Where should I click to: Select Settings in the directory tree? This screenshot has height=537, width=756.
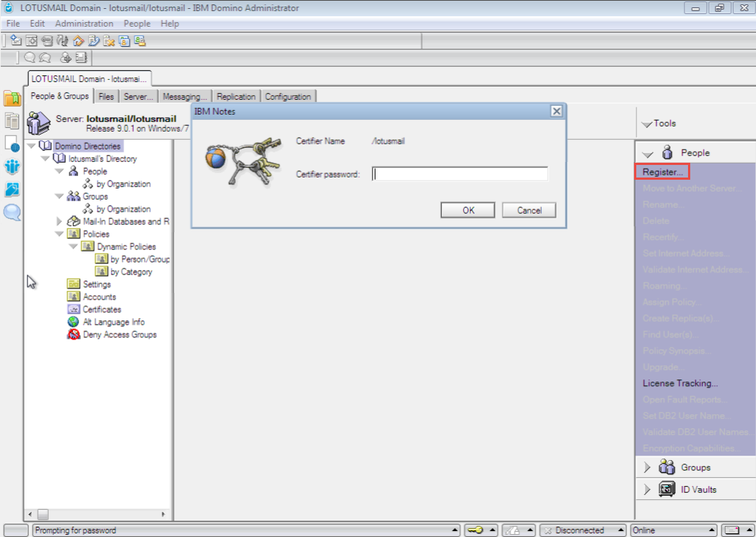[97, 284]
